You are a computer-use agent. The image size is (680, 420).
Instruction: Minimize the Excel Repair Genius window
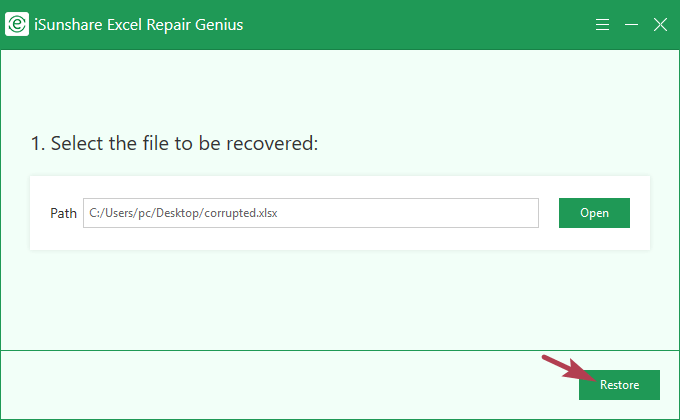[631, 24]
